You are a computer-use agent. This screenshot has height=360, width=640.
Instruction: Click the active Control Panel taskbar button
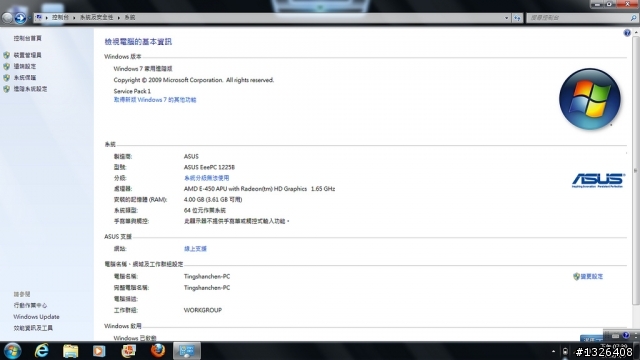pyautogui.click(x=187, y=351)
